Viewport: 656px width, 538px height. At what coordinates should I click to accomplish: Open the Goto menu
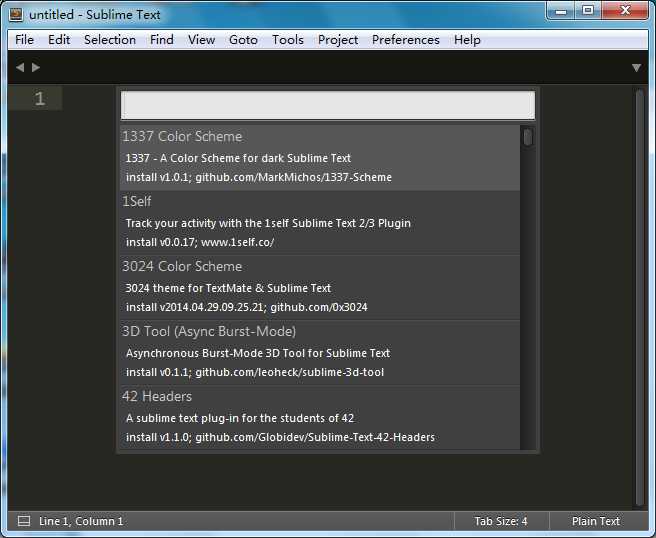click(x=243, y=40)
